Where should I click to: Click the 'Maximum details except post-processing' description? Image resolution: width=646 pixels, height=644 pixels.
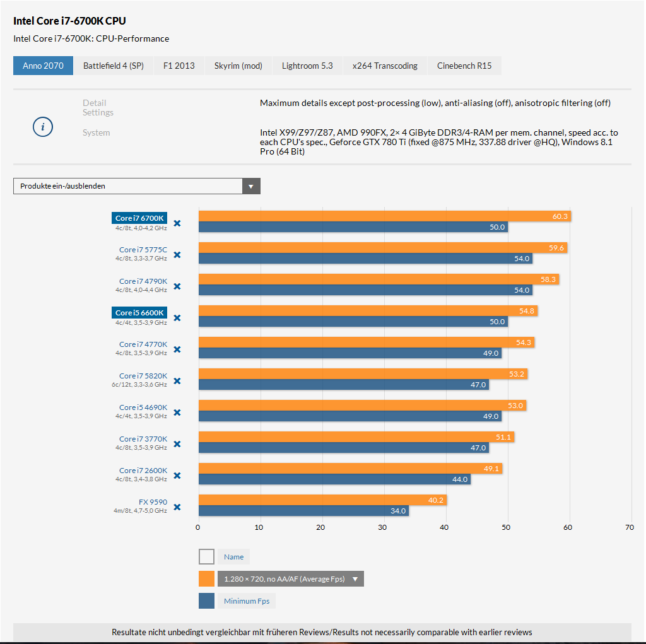click(x=435, y=103)
